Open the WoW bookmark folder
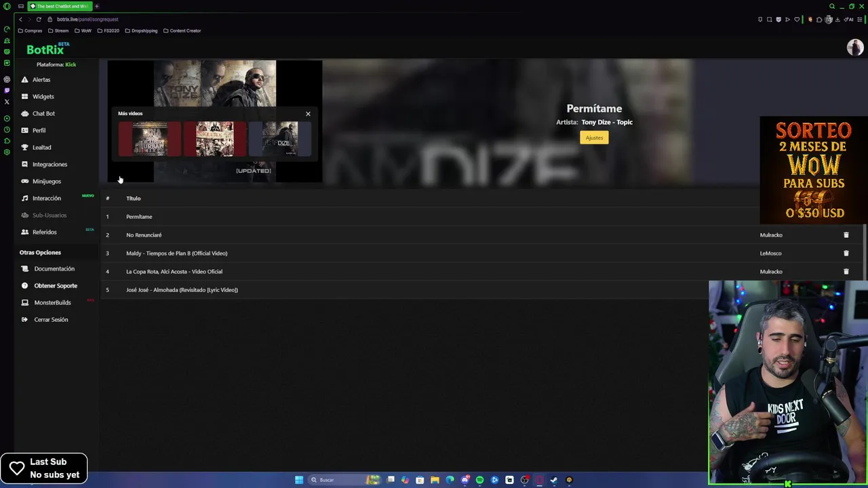 83,30
